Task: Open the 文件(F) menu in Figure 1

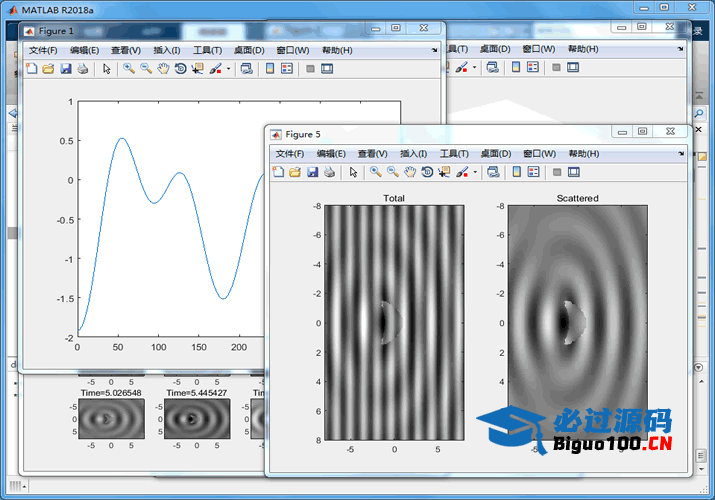Action: click(x=43, y=50)
